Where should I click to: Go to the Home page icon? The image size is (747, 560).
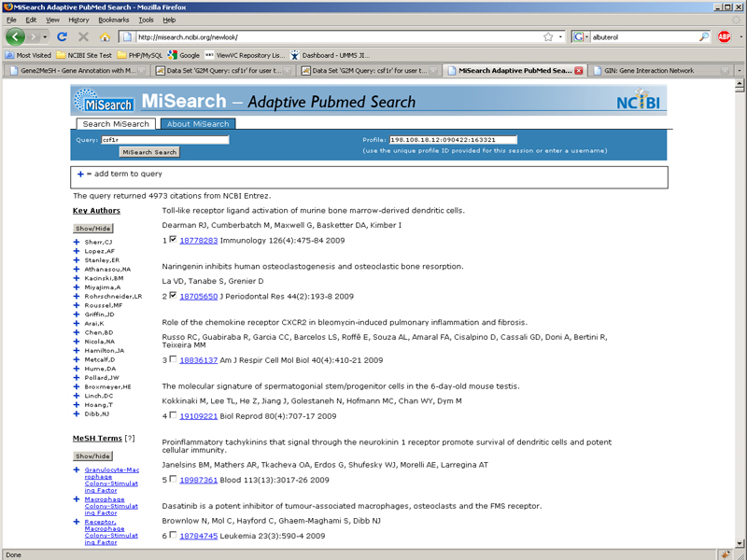click(105, 36)
